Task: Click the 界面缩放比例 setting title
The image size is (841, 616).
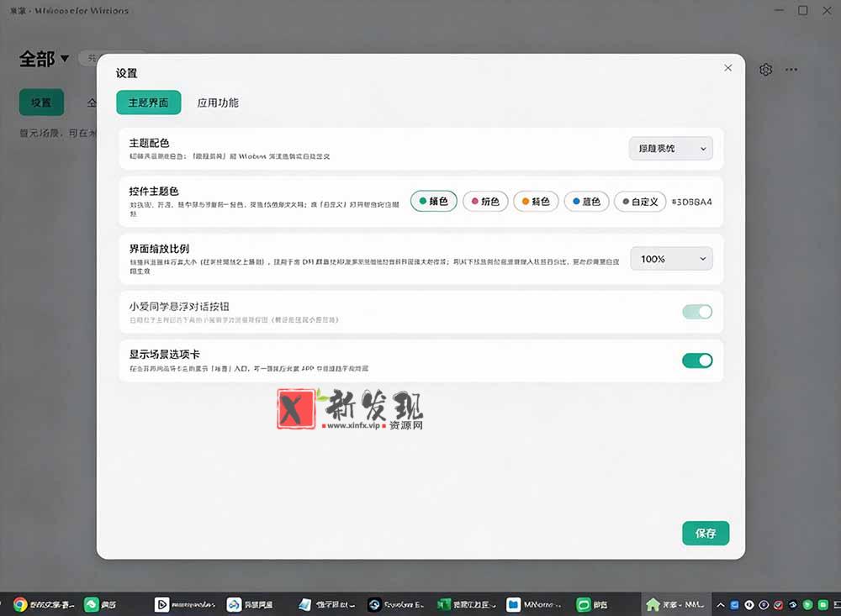Action: 159,248
